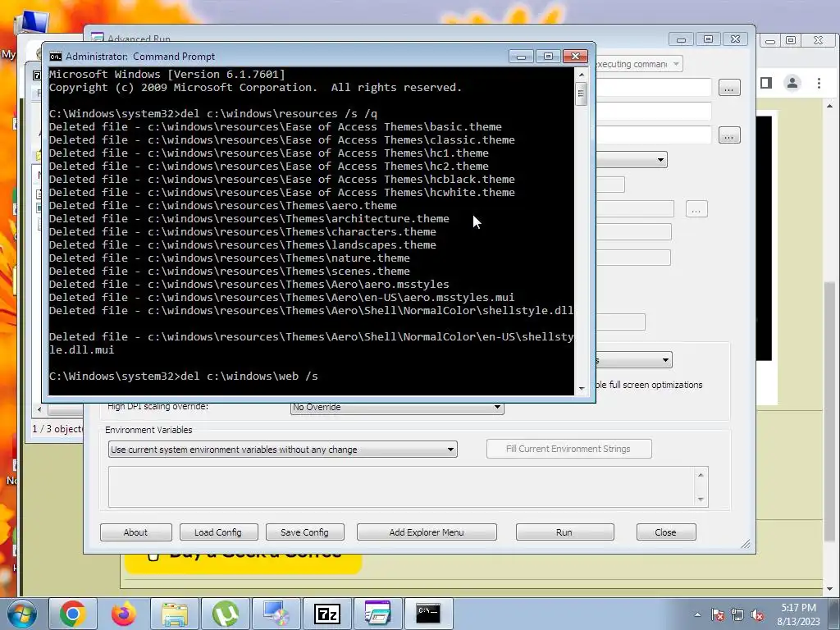The height and width of the screenshot is (630, 840).
Task: Open Firefox from the taskbar
Action: coord(124,614)
